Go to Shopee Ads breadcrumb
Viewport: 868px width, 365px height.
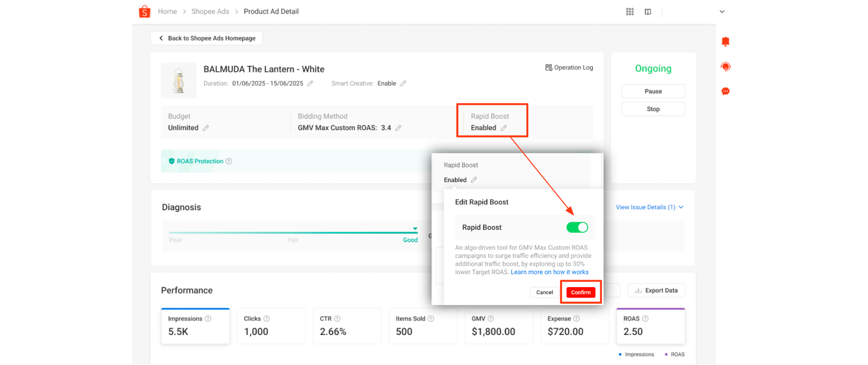pos(210,12)
